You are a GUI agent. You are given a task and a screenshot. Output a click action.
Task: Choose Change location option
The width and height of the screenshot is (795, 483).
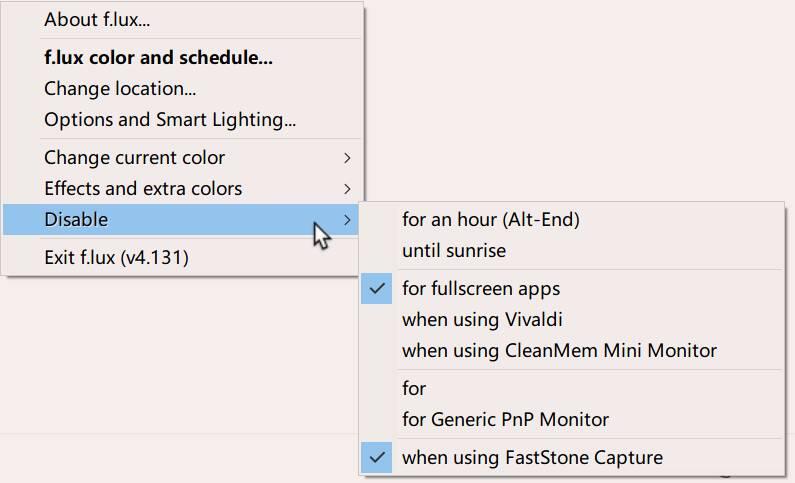[x=120, y=89]
